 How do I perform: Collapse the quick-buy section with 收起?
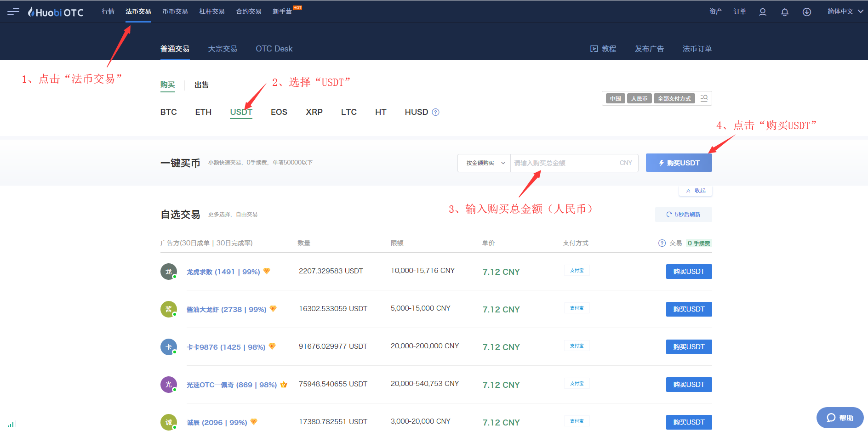pos(696,191)
